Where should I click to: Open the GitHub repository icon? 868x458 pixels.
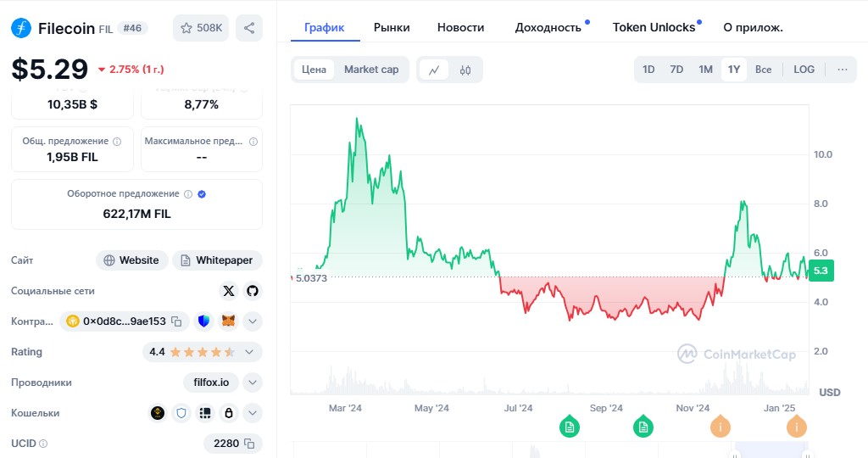coord(252,291)
